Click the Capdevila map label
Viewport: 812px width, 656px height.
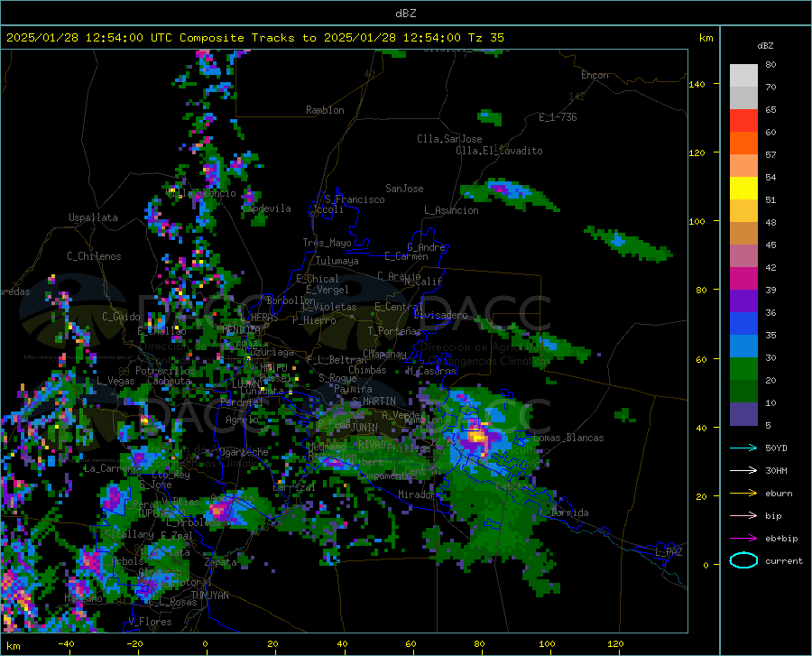click(266, 208)
